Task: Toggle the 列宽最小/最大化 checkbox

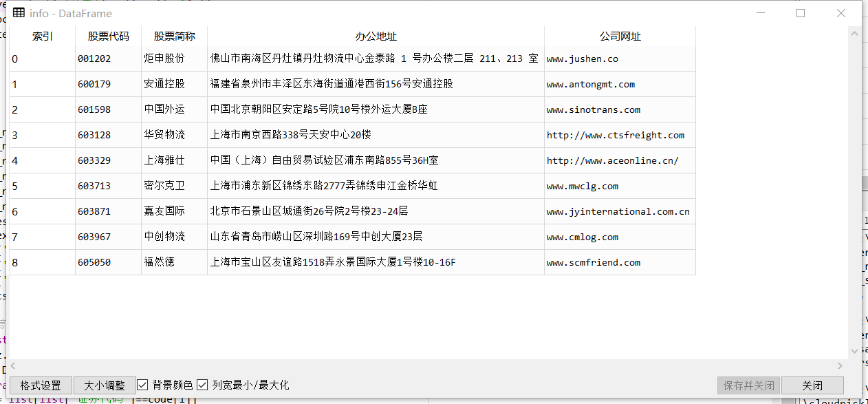Action: click(x=202, y=385)
